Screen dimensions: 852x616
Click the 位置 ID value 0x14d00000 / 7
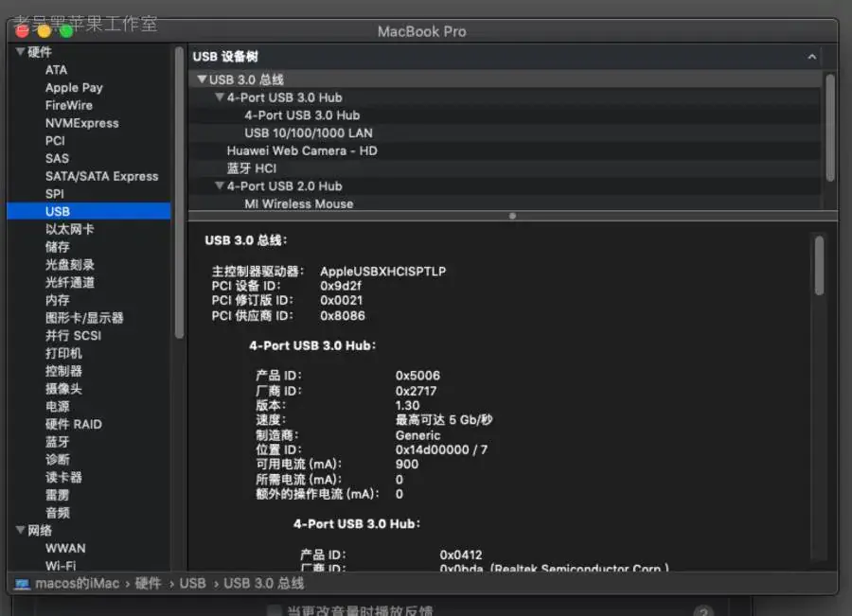tap(441, 449)
